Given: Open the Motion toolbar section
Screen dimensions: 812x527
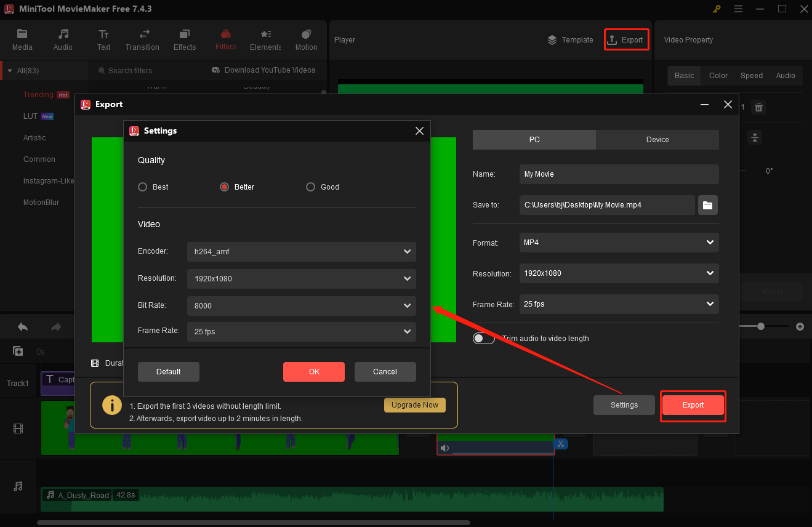Looking at the screenshot, I should pos(306,40).
